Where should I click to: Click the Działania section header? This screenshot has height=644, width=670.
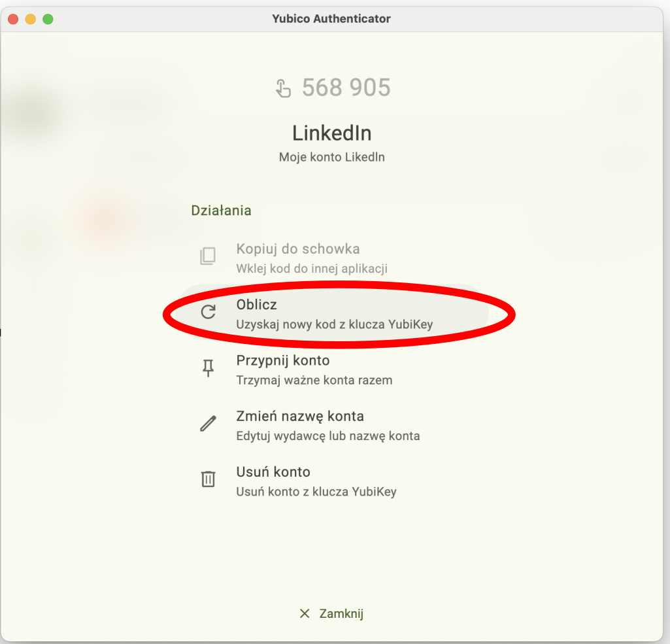pyautogui.click(x=221, y=211)
